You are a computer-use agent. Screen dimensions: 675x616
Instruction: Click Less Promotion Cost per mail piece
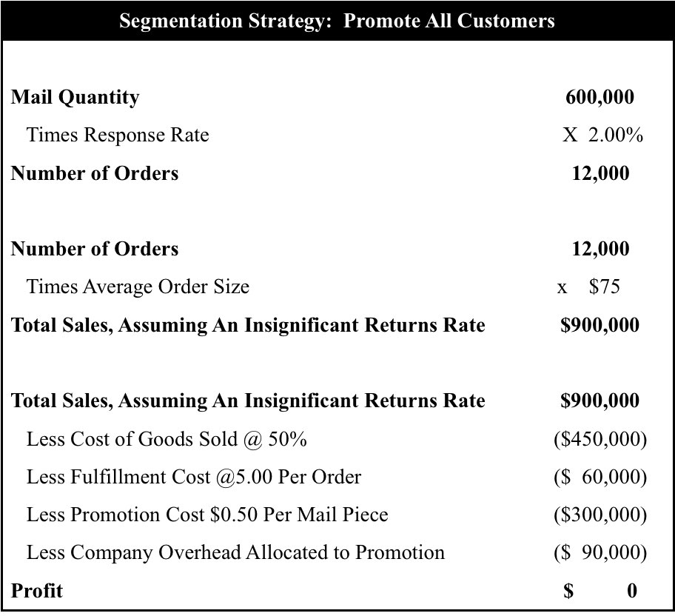point(207,515)
